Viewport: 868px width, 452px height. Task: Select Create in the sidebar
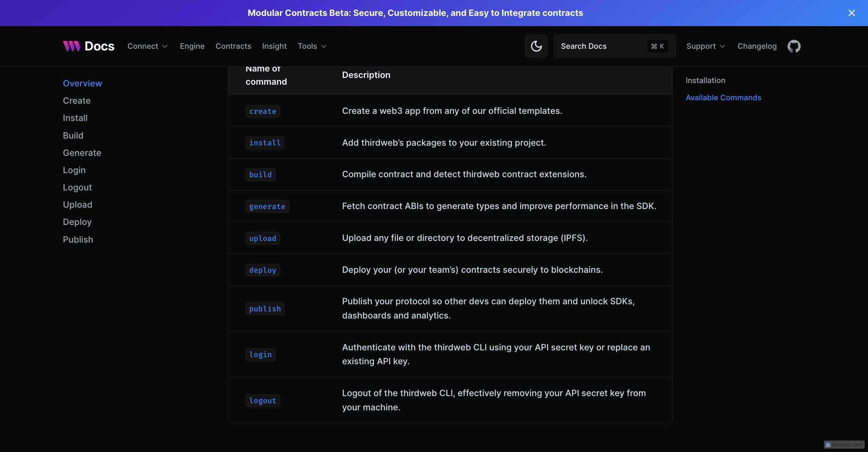coord(77,101)
